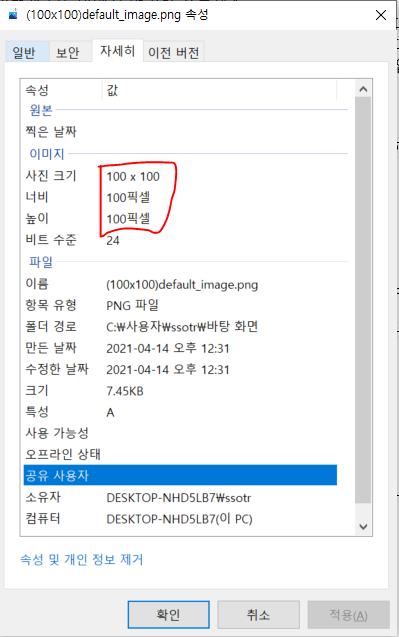Click the PNG file icon in title bar

point(13,15)
